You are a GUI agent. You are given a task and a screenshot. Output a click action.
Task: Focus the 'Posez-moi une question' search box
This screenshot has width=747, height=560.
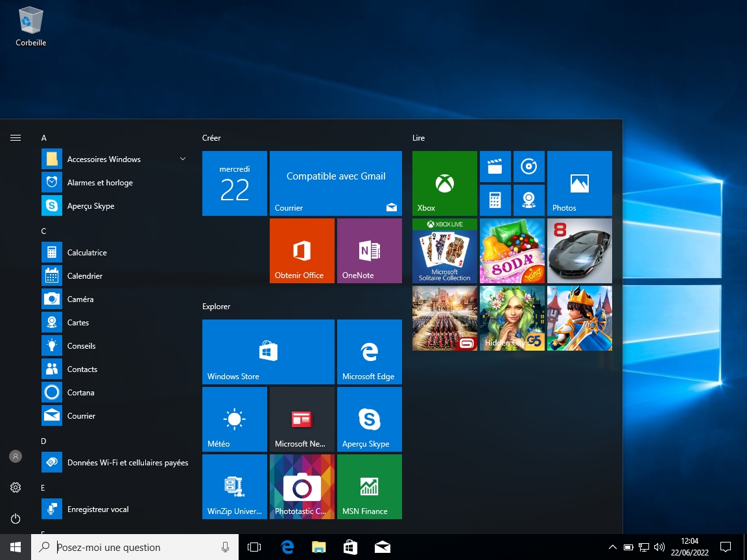click(x=135, y=547)
